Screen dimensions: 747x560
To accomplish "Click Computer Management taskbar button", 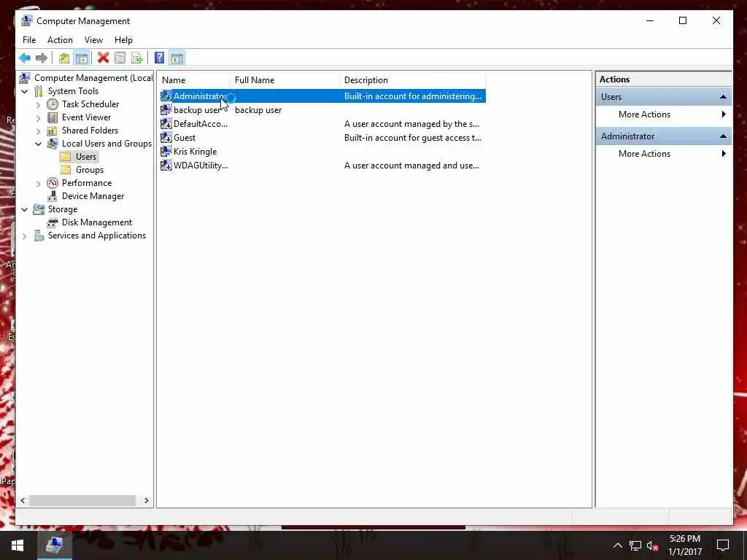I will (x=54, y=545).
